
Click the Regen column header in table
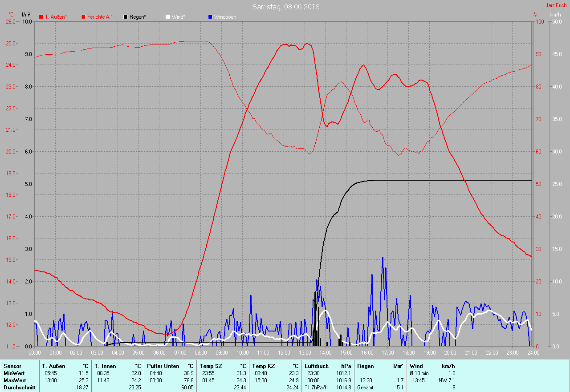pyautogui.click(x=366, y=366)
